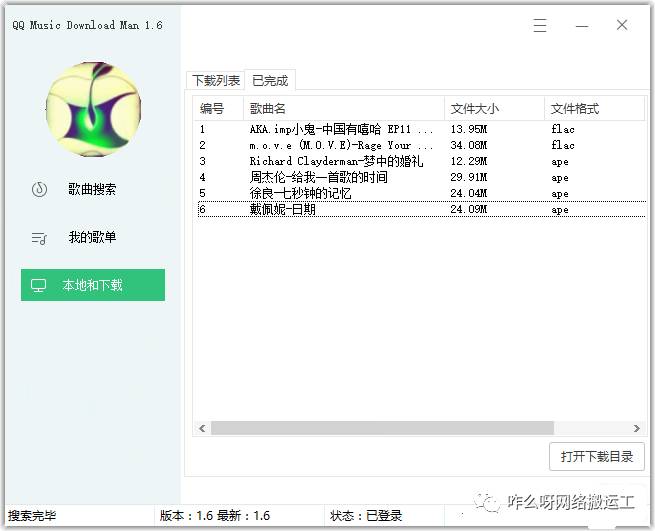The width and height of the screenshot is (655, 531).
Task: Sort by the 文件格式 column header
Action: [594, 109]
